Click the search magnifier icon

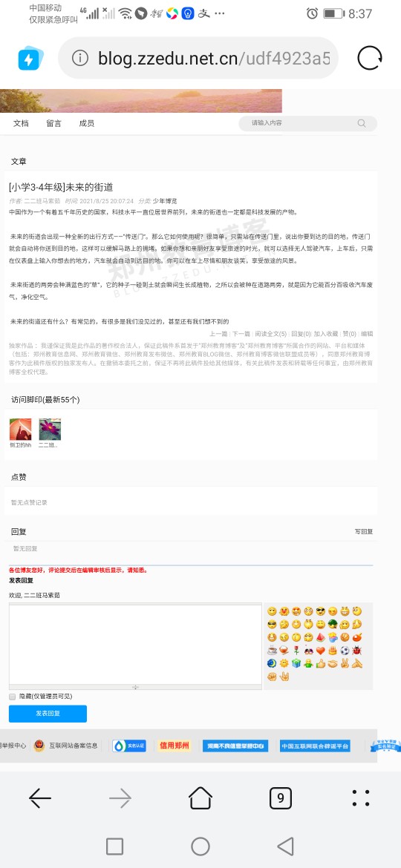point(362,123)
